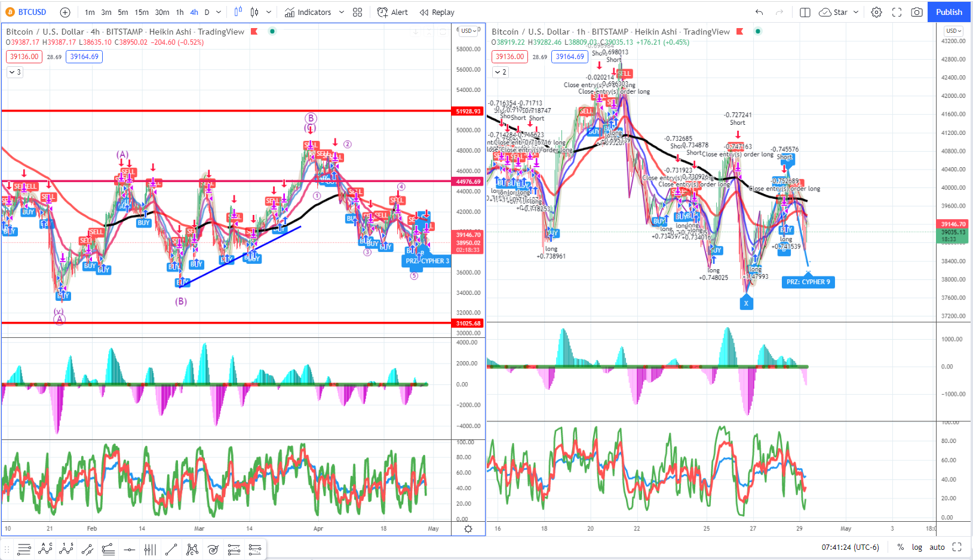Click the red flag on 4h chart title
This screenshot has width=973, height=560.
254,32
